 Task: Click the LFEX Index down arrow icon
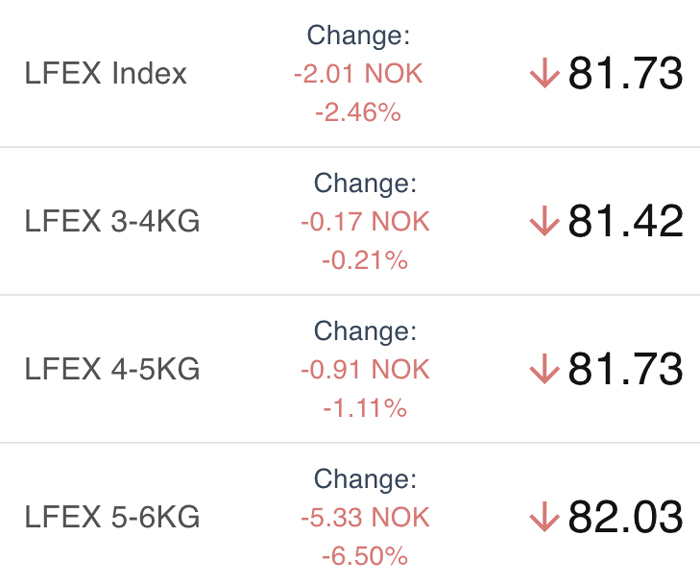[x=545, y=73]
